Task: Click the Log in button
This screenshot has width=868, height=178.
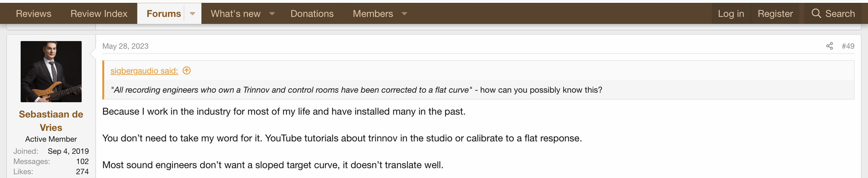Action: click(x=731, y=14)
